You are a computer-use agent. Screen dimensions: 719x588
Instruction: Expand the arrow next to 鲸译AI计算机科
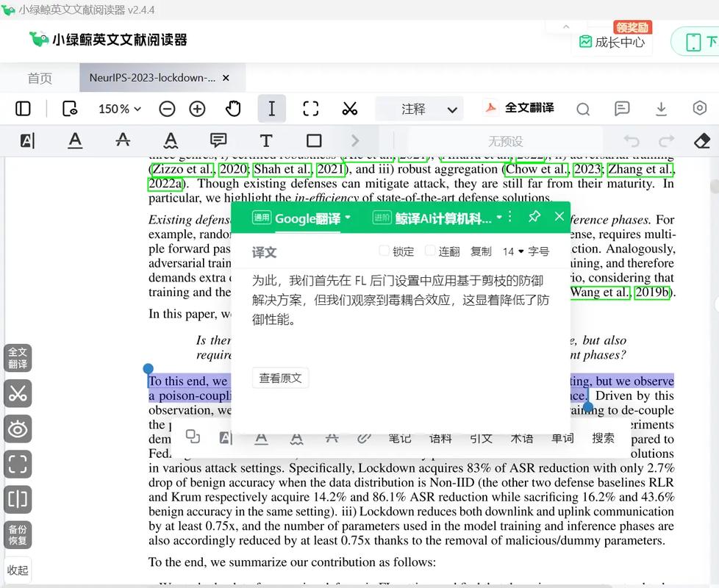pyautogui.click(x=499, y=218)
